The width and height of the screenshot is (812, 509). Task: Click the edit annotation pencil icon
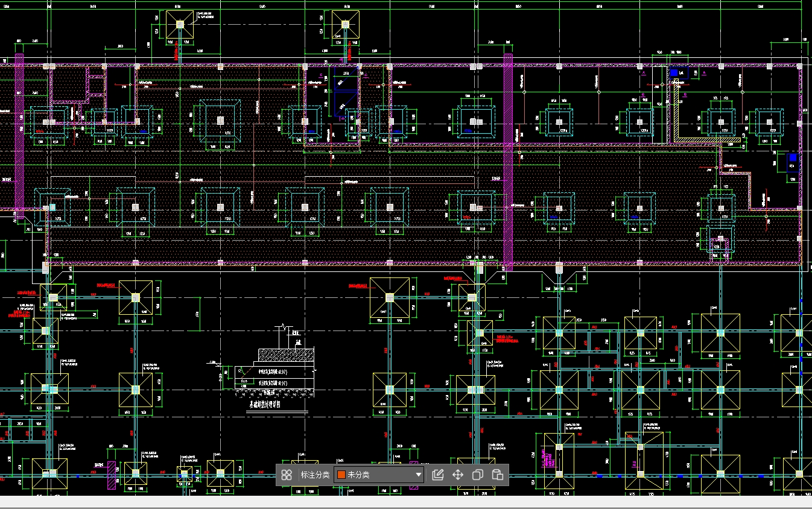[438, 475]
